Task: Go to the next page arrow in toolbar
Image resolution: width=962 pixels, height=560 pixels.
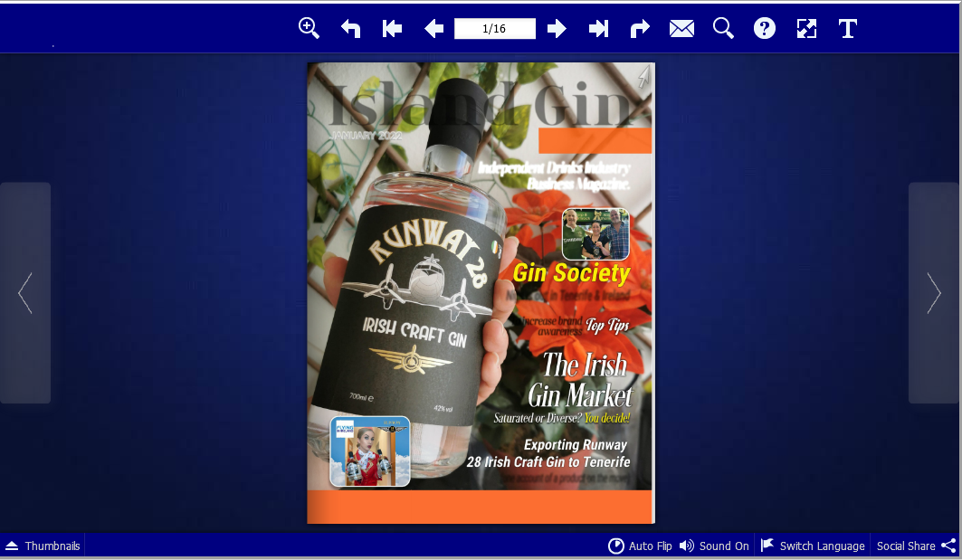Action: pyautogui.click(x=557, y=28)
